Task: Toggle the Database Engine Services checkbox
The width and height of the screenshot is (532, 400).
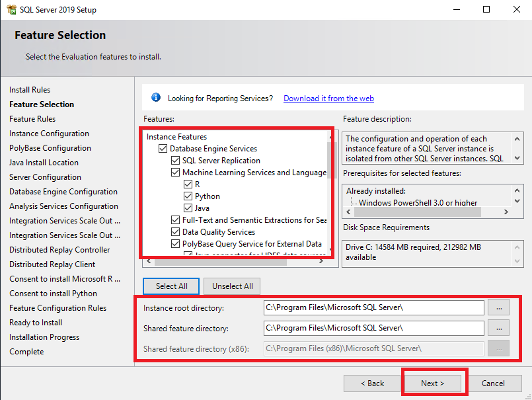Action: pyautogui.click(x=163, y=149)
